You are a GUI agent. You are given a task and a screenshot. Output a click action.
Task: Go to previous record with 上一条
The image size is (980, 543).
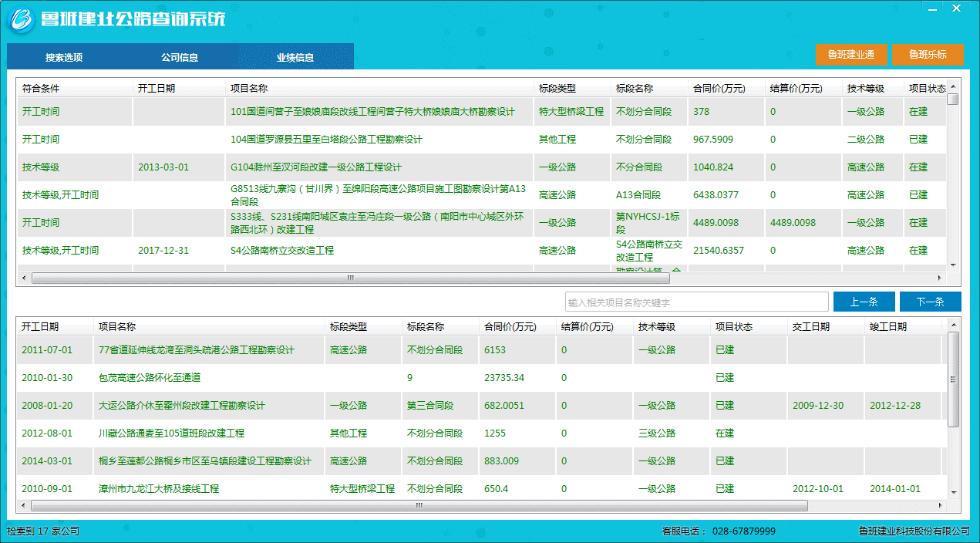click(x=864, y=302)
